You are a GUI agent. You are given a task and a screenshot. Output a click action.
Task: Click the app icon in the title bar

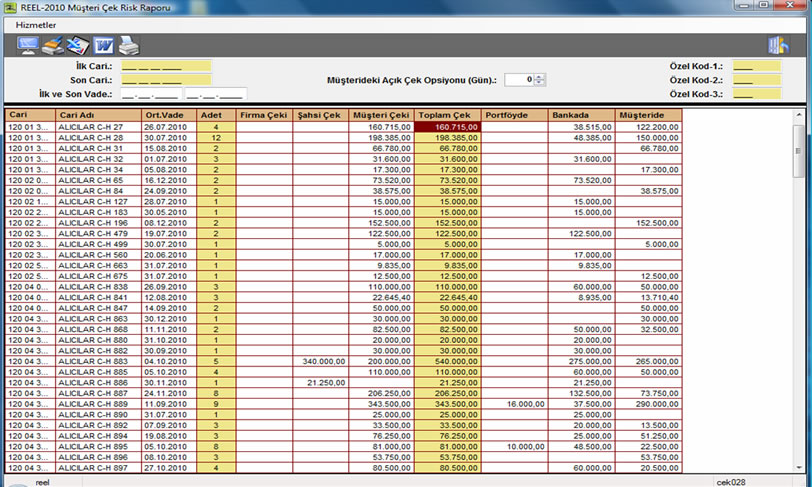pos(10,7)
